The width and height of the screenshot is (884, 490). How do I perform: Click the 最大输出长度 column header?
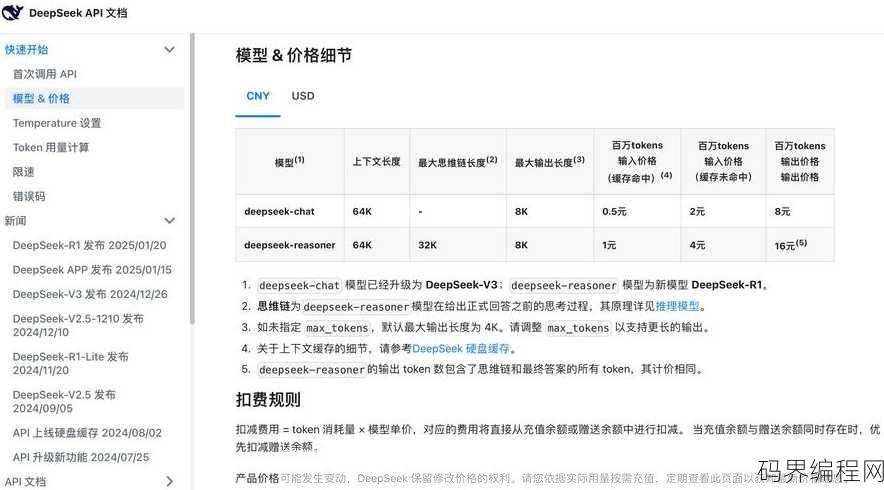(549, 162)
